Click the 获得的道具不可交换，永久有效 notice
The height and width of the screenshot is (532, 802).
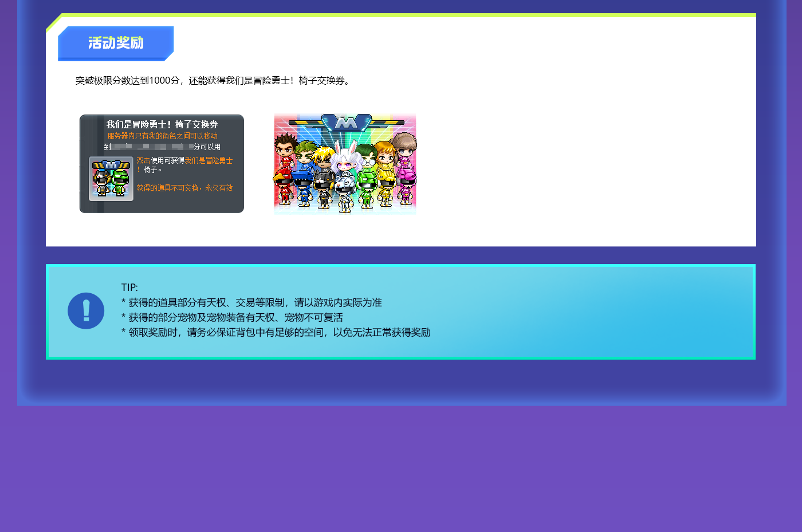[184, 188]
